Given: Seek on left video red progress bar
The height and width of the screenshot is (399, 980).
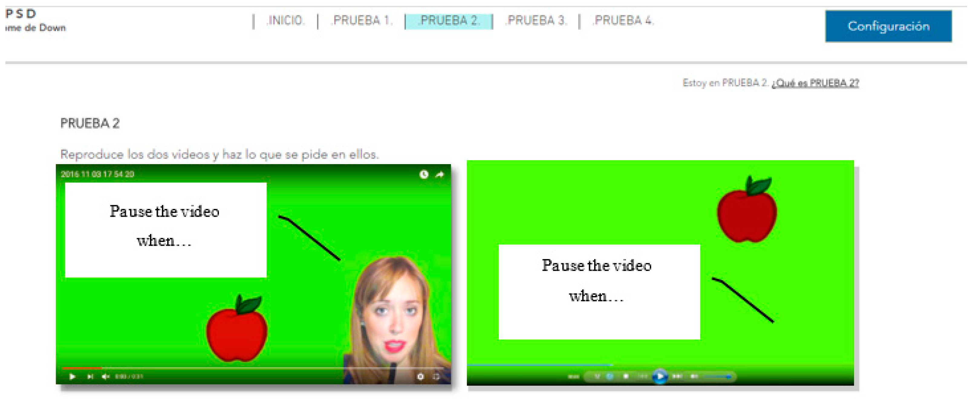Looking at the screenshot, I should pyautogui.click(x=82, y=368).
